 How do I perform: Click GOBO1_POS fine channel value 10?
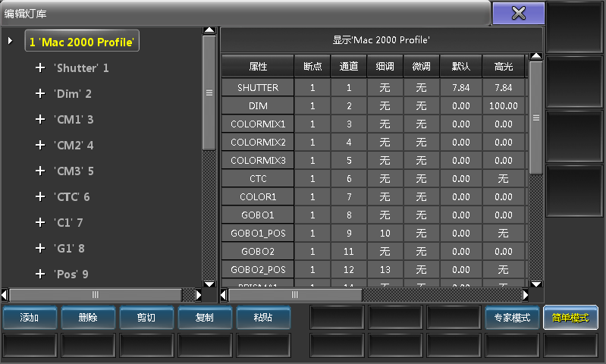(x=385, y=233)
